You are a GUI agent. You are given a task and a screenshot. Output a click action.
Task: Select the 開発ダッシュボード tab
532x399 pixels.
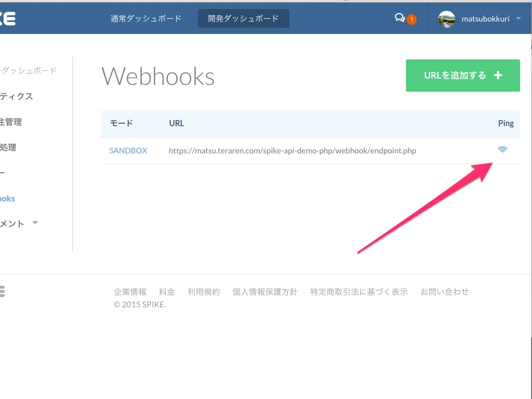[x=243, y=18]
